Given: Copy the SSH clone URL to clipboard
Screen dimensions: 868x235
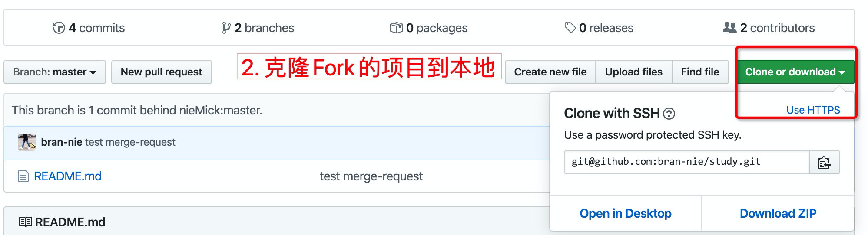Looking at the screenshot, I should (824, 162).
